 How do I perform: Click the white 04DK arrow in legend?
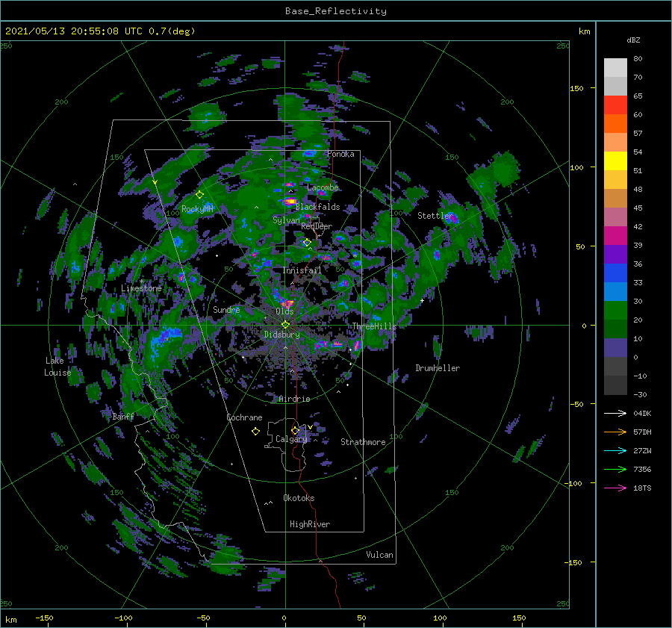pos(615,413)
